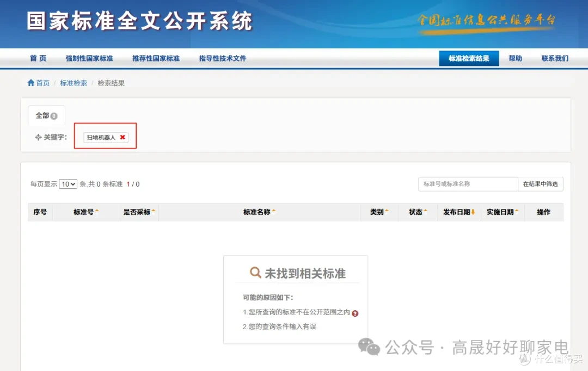Click the 扫地机器人 keyword tag text

coord(101,138)
